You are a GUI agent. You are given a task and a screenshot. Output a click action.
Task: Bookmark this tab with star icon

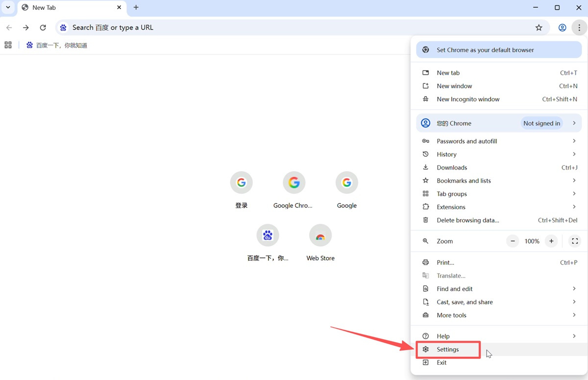(539, 28)
